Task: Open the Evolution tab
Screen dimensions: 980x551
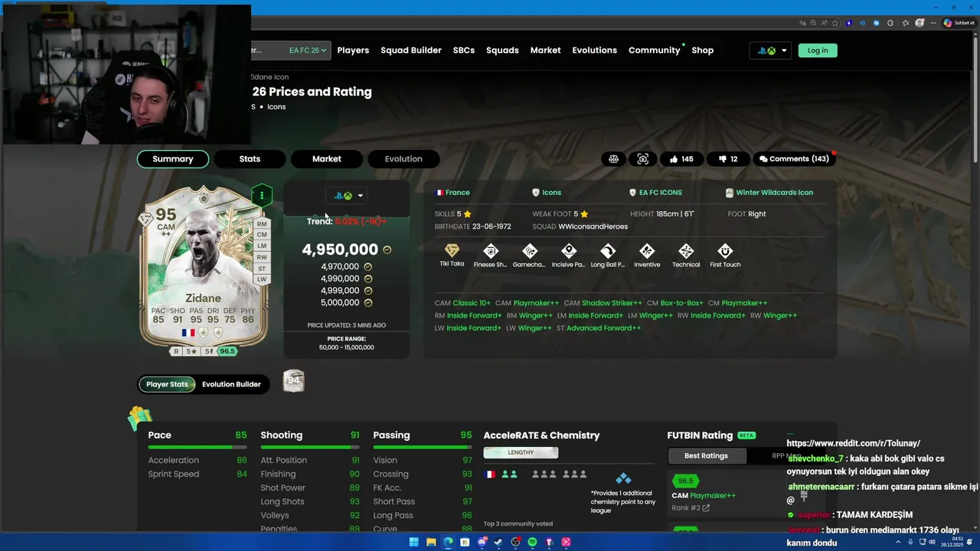Action: coord(403,159)
